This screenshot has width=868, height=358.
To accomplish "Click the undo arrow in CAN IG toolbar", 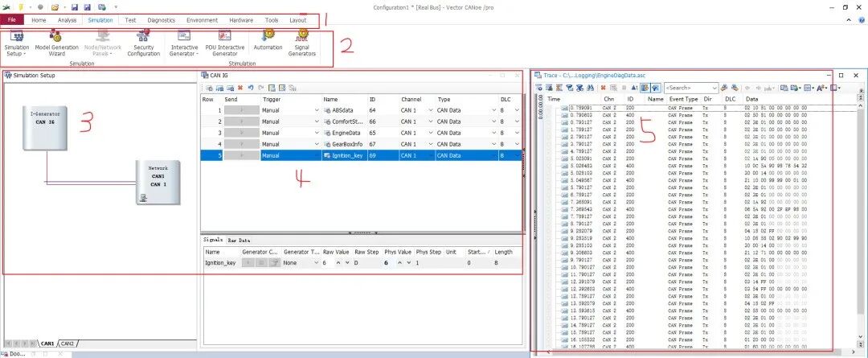I will (x=251, y=87).
